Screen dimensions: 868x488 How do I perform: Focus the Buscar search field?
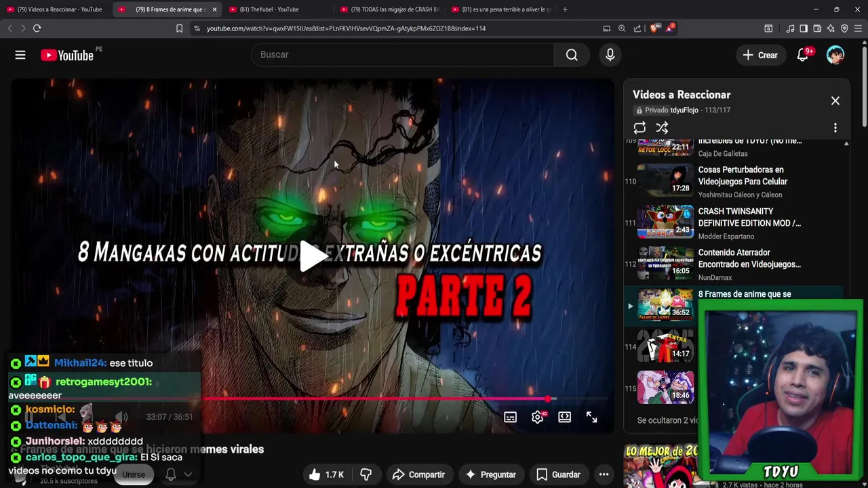click(403, 55)
